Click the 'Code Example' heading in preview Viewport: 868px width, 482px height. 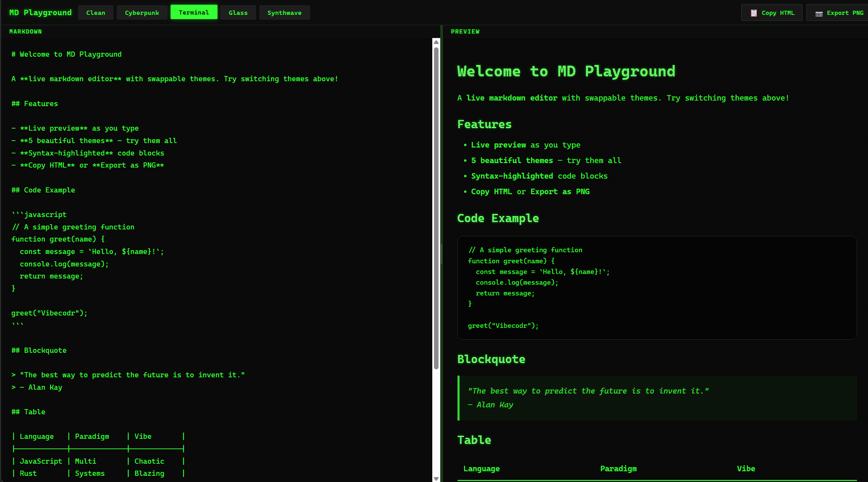[x=498, y=218]
